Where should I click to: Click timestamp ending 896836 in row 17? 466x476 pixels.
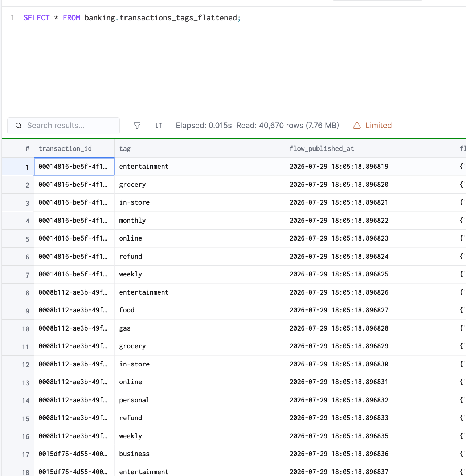tap(339, 454)
